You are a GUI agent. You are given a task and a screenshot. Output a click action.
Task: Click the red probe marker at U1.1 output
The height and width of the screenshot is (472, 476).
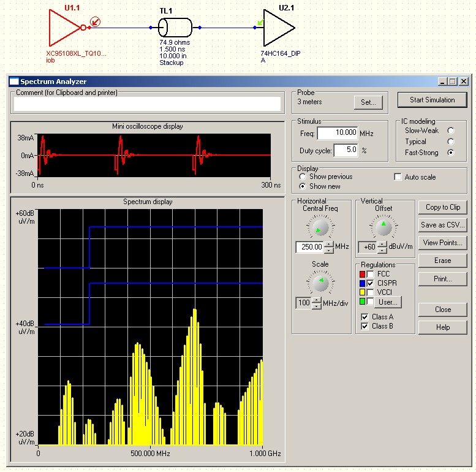click(96, 22)
